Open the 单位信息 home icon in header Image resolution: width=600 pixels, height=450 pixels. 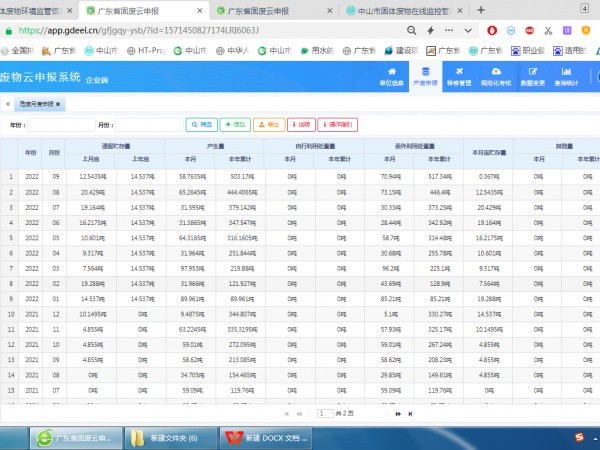click(391, 77)
